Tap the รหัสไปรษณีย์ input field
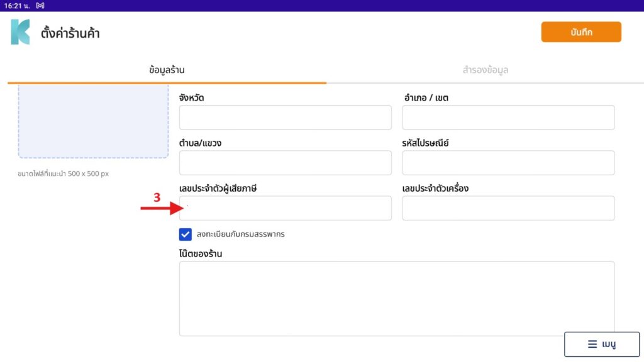Screen dimensions: 644x362 point(508,163)
